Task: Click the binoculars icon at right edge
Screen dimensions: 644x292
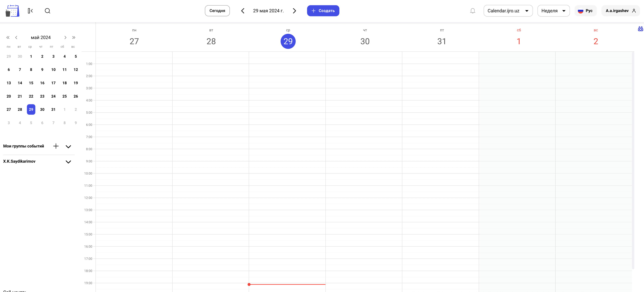Action: 640,29
